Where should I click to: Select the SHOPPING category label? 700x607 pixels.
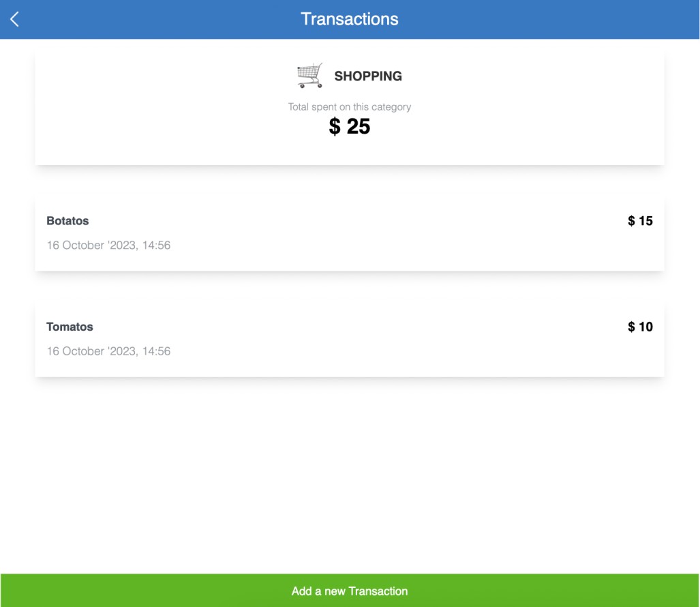coord(368,76)
